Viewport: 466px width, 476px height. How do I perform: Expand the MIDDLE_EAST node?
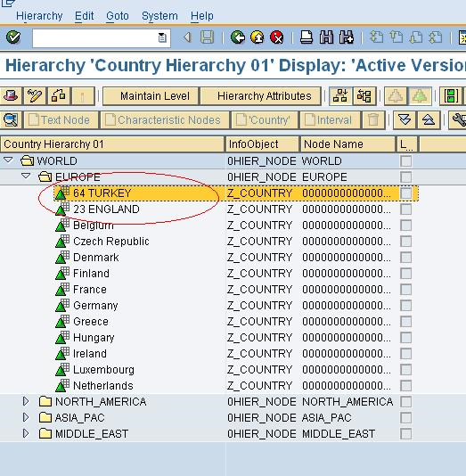26,433
